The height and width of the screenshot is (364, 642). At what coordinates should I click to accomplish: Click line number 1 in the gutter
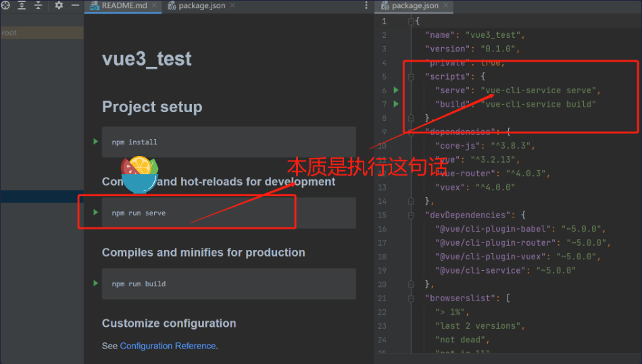384,22
